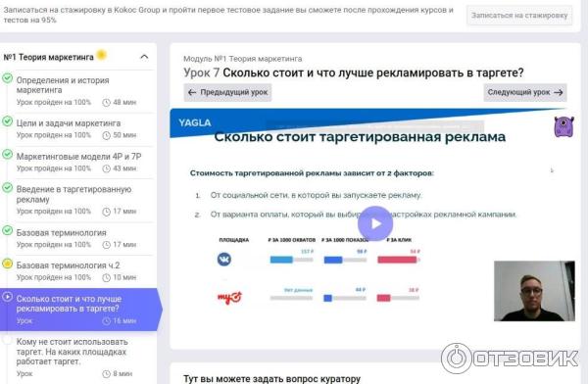Click clock icon next to 50 мин
The width and height of the screenshot is (588, 384).
pyautogui.click(x=106, y=135)
